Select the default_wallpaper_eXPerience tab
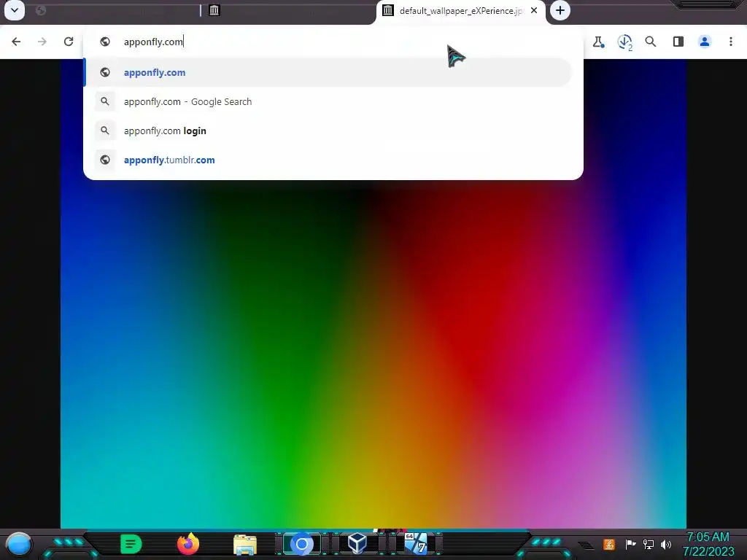 pos(460,10)
